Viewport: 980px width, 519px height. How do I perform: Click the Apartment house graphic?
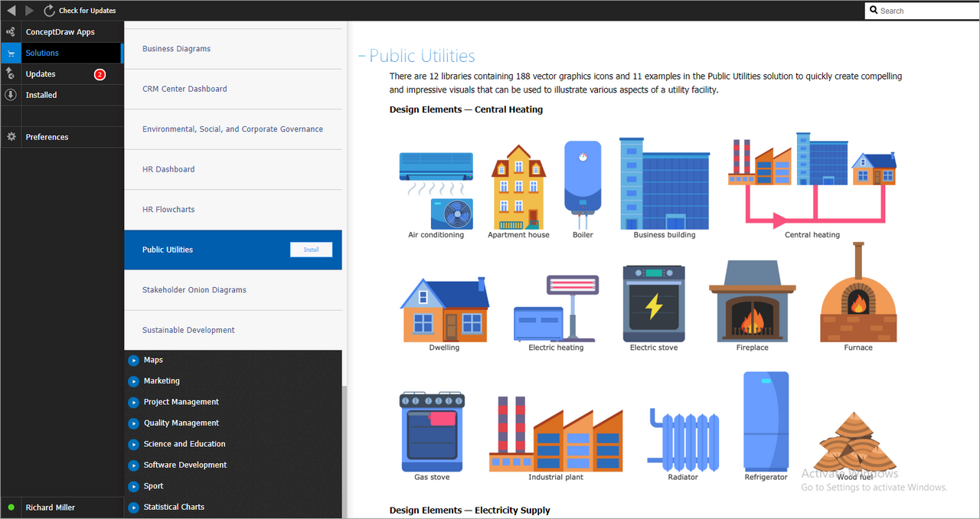520,187
